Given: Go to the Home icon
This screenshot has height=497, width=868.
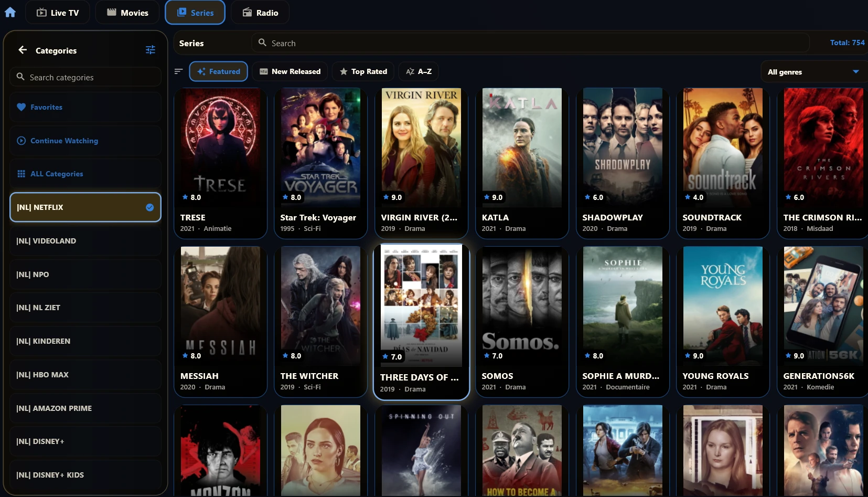Looking at the screenshot, I should pyautogui.click(x=10, y=12).
